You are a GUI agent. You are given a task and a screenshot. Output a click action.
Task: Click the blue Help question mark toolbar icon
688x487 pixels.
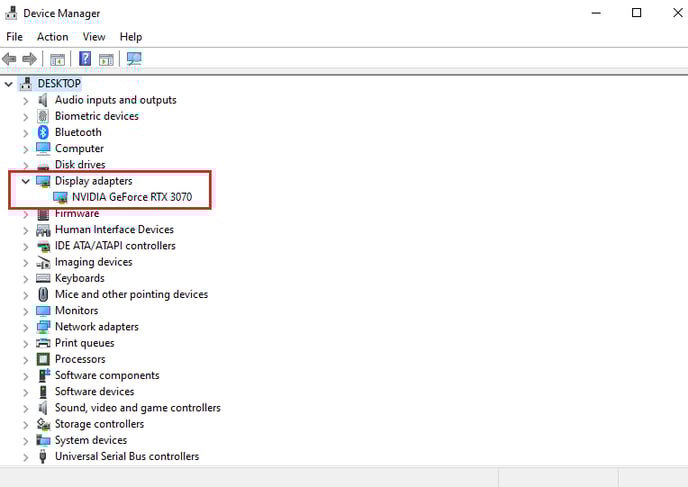(x=85, y=59)
